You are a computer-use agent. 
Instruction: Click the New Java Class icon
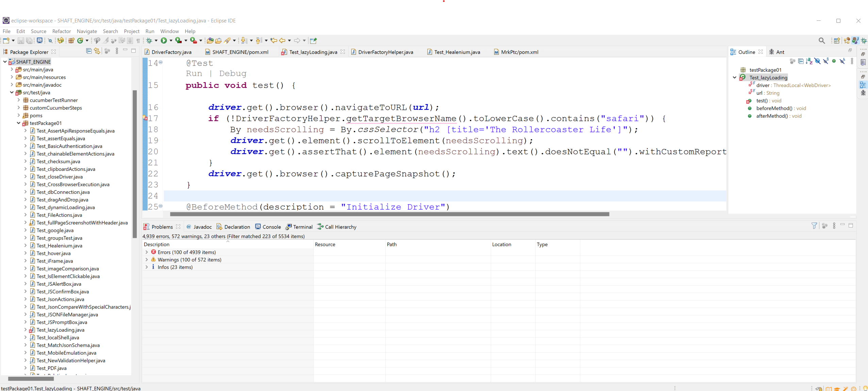pyautogui.click(x=80, y=40)
